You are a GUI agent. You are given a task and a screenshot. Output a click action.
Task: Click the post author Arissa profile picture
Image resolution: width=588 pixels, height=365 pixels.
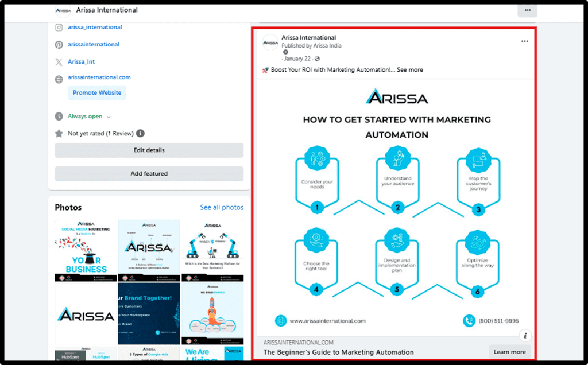click(270, 42)
